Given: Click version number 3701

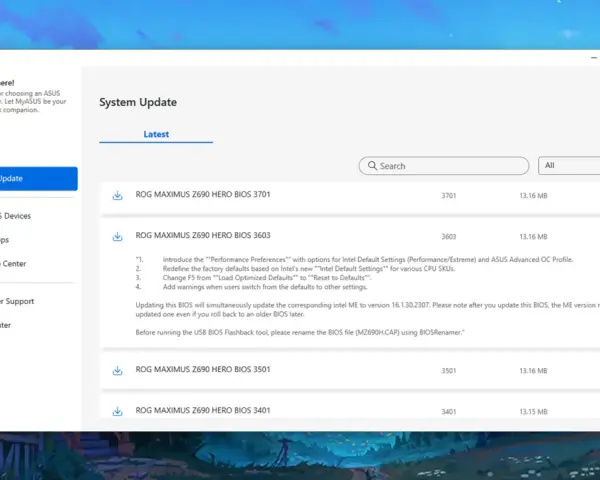Looking at the screenshot, I should pyautogui.click(x=448, y=196).
